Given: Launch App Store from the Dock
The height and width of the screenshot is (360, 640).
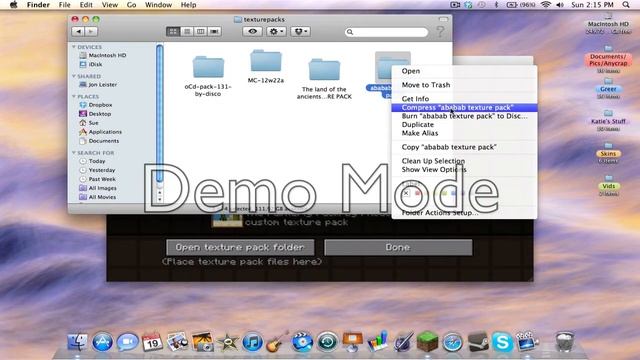Looking at the screenshot, I should click(x=102, y=342).
